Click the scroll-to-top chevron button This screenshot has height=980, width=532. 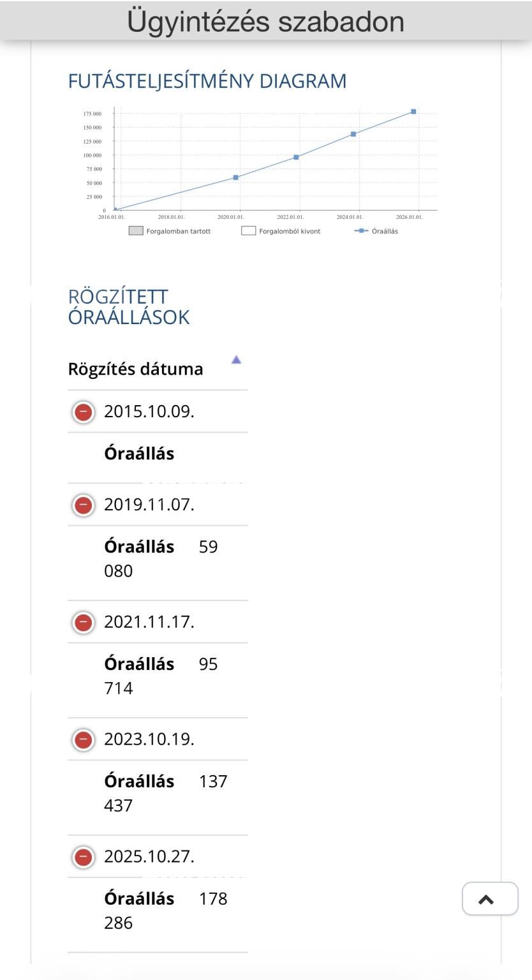tap(490, 899)
